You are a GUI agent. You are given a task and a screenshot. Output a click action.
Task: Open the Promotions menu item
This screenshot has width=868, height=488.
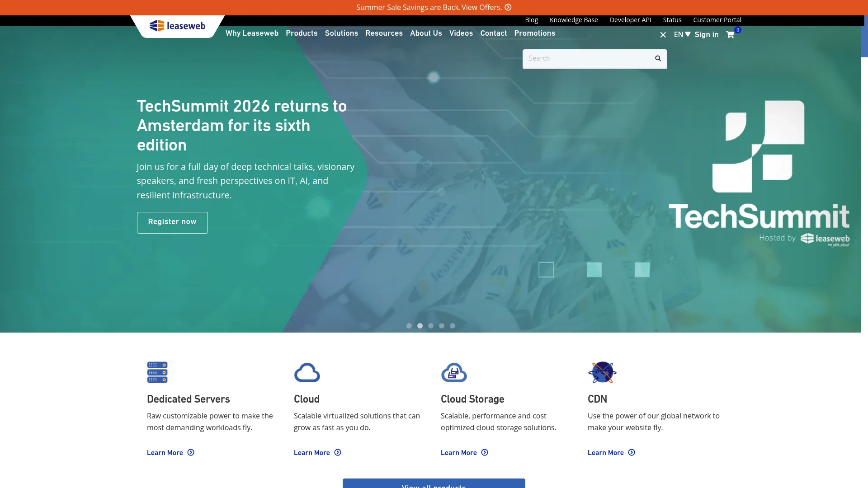534,33
